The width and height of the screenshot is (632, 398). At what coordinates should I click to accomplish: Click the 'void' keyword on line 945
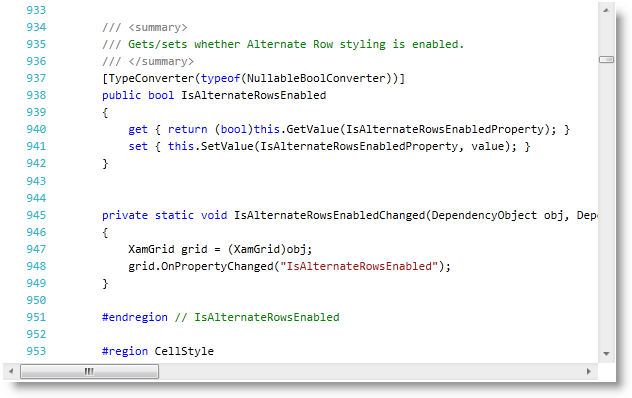click(x=214, y=215)
